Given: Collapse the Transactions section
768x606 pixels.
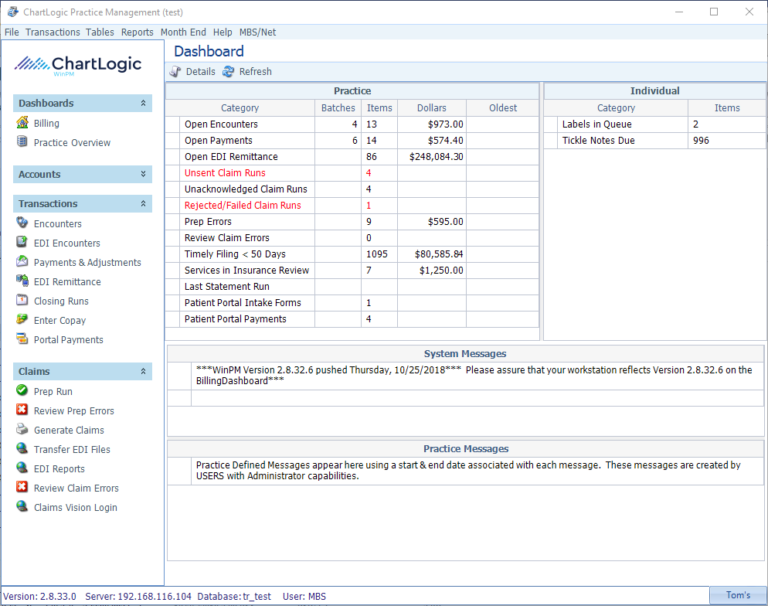Looking at the screenshot, I should click(x=143, y=203).
